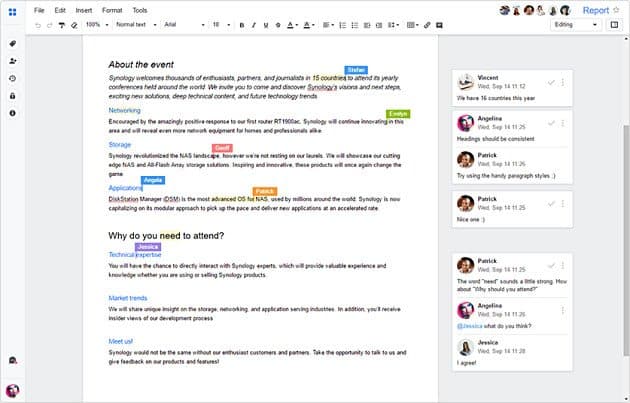Click the Meet us! heading

click(x=120, y=342)
